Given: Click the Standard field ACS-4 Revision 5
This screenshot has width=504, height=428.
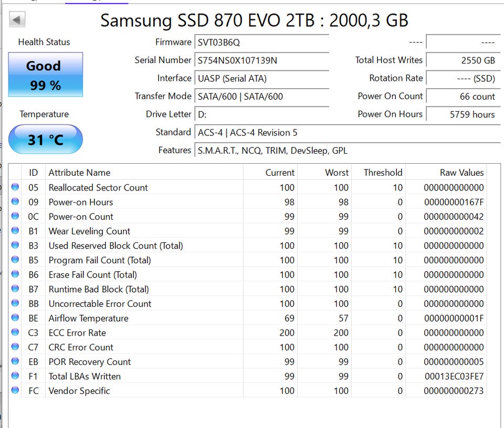Looking at the screenshot, I should point(347,132).
